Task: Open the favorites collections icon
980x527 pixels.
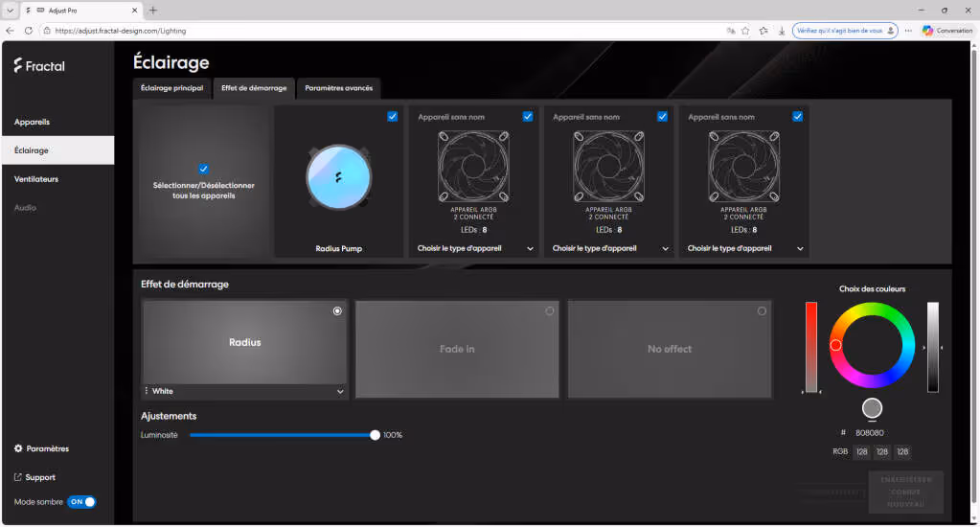Action: pos(763,30)
